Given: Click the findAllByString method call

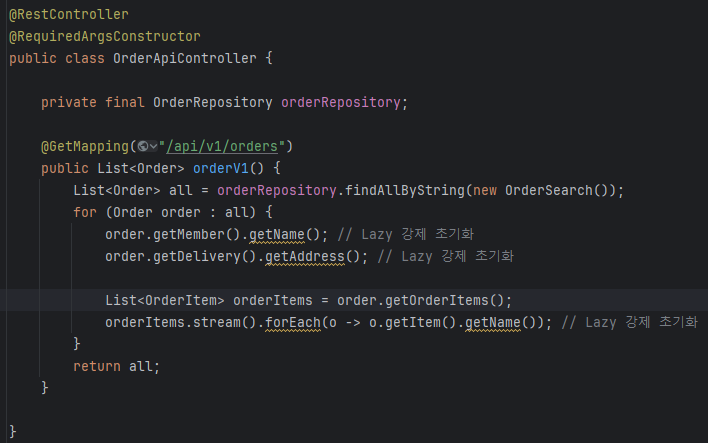Looking at the screenshot, I should [405, 191].
